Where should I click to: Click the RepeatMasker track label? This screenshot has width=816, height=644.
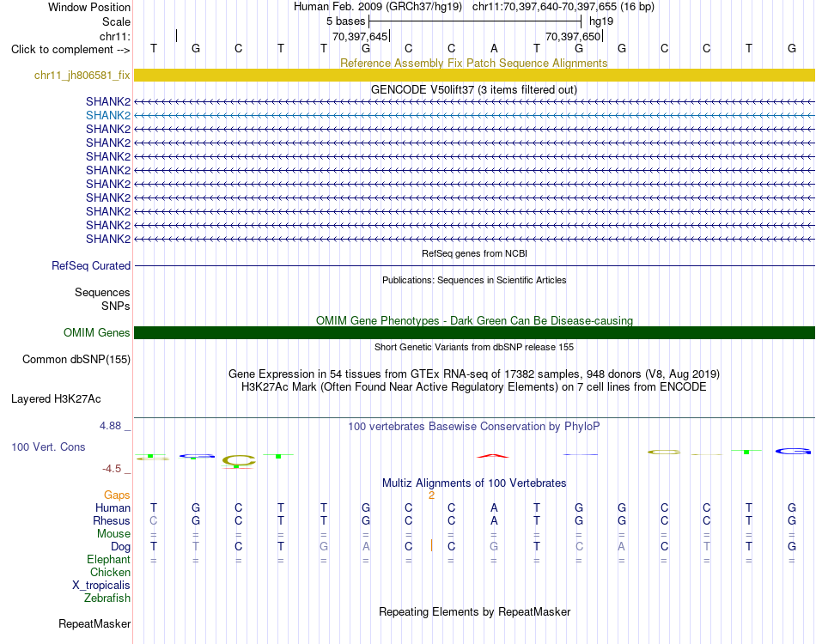coord(94,623)
